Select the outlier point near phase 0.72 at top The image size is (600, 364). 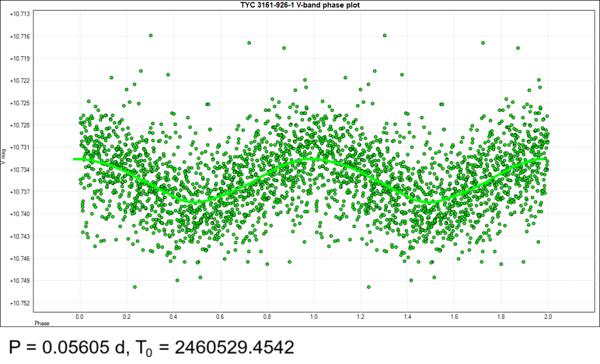249,43
